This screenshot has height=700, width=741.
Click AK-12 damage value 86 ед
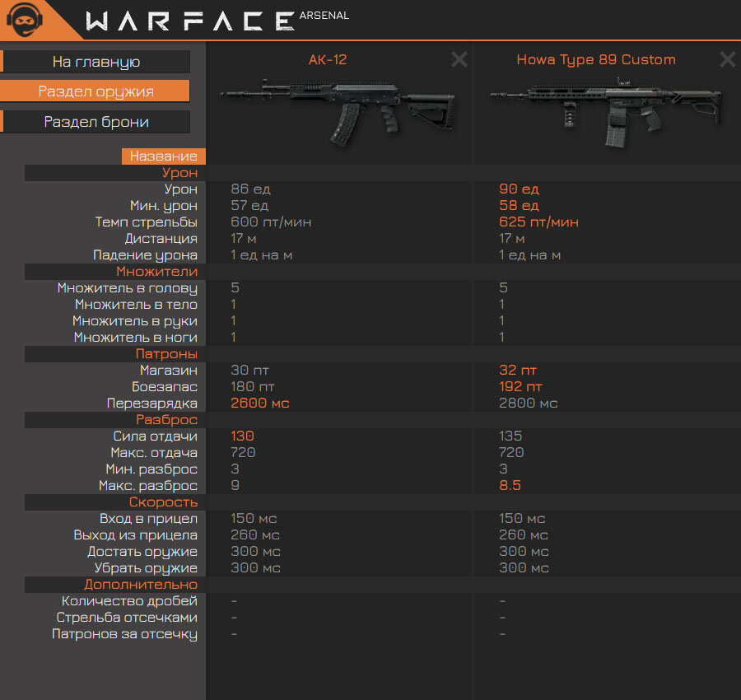coord(250,189)
